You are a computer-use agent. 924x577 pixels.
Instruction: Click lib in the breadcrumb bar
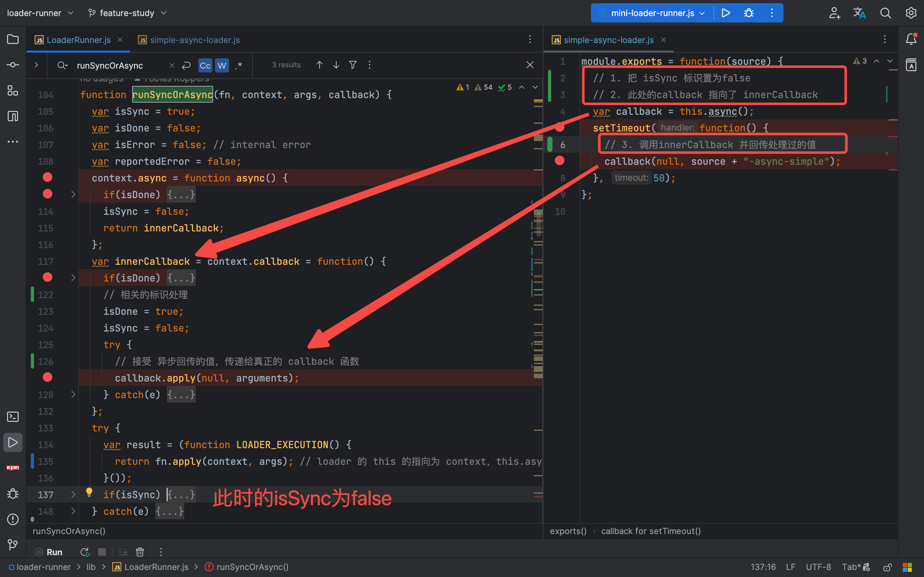click(x=91, y=567)
